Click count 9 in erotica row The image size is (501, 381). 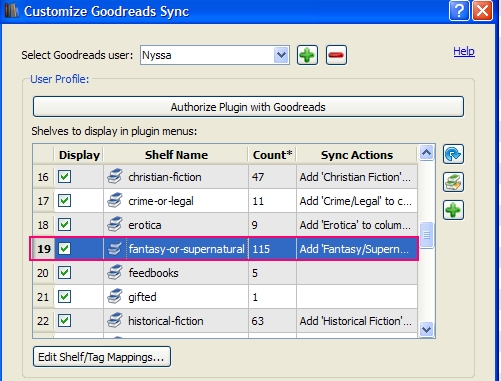[254, 225]
